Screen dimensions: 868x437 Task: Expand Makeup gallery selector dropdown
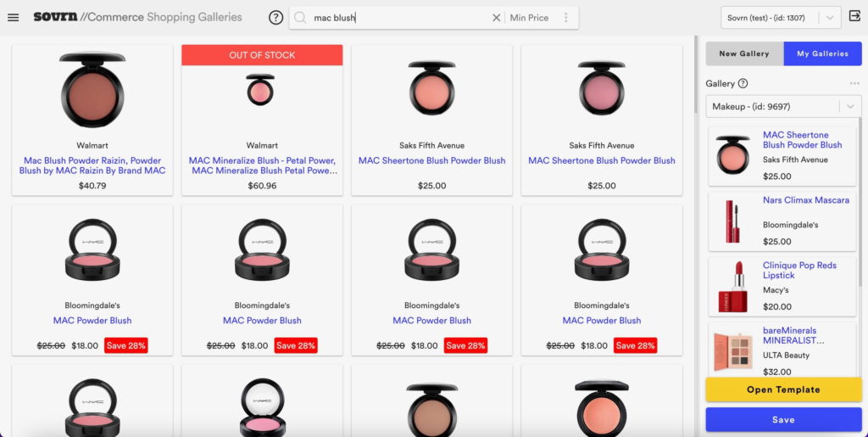click(783, 106)
